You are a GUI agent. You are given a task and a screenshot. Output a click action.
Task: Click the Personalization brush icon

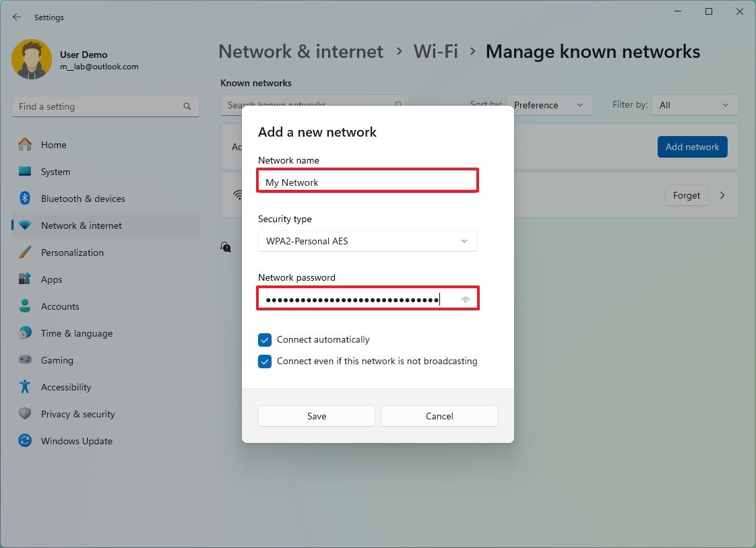click(24, 252)
